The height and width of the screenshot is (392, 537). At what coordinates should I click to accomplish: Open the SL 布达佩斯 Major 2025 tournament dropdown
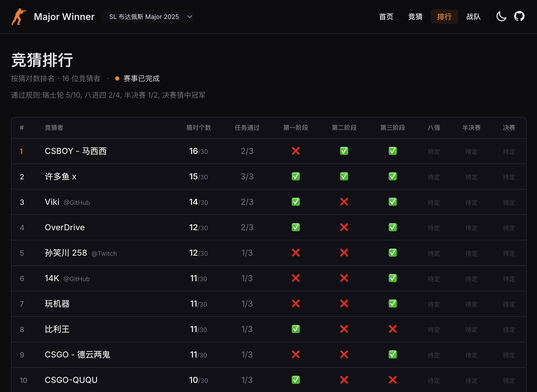click(x=147, y=17)
